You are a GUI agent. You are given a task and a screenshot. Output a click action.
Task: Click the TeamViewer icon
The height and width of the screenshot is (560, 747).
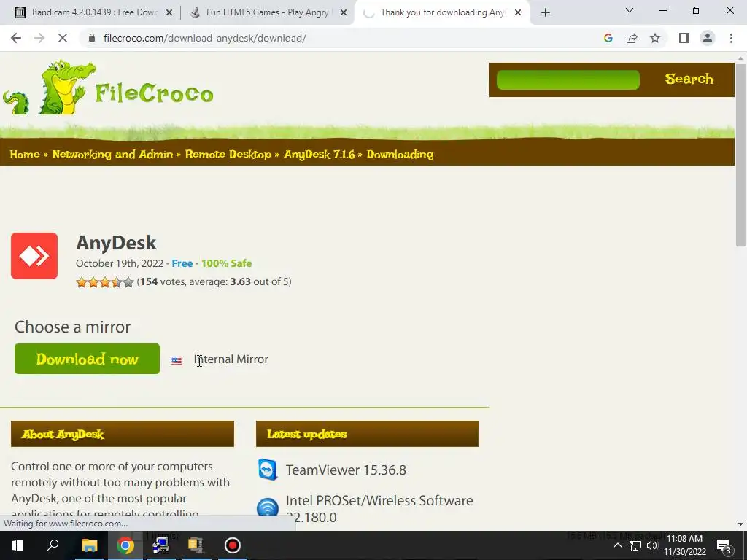268,470
